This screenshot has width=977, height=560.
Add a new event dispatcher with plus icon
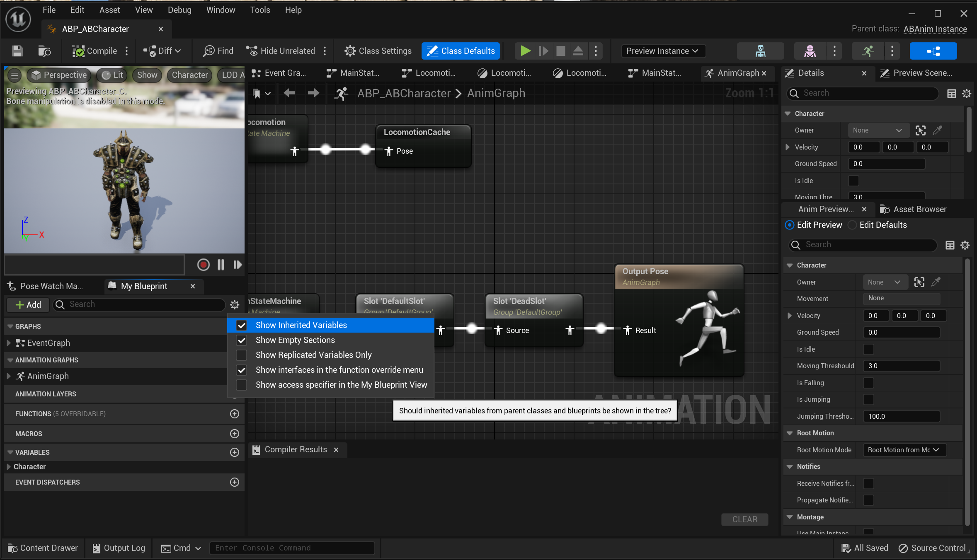(x=235, y=482)
